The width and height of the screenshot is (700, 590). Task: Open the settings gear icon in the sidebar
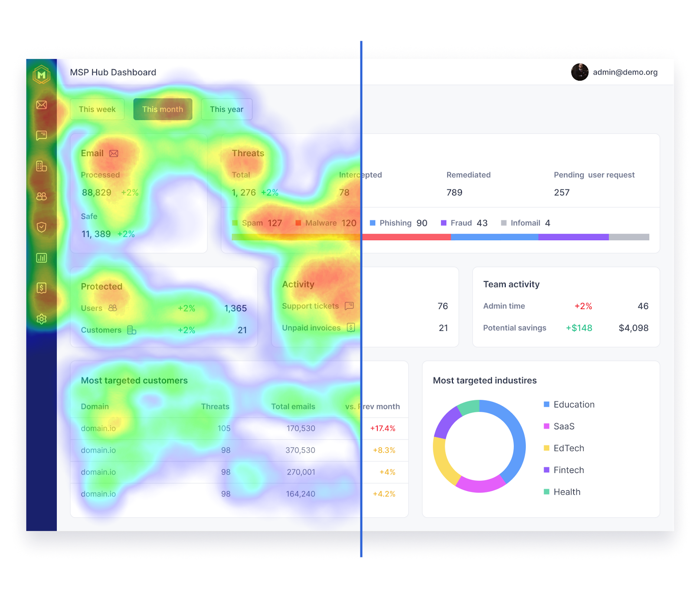[x=42, y=319]
